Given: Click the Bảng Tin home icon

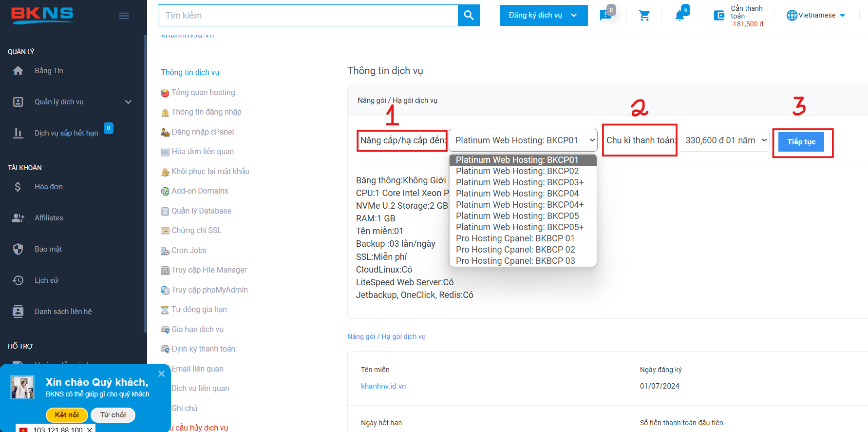Looking at the screenshot, I should [18, 71].
